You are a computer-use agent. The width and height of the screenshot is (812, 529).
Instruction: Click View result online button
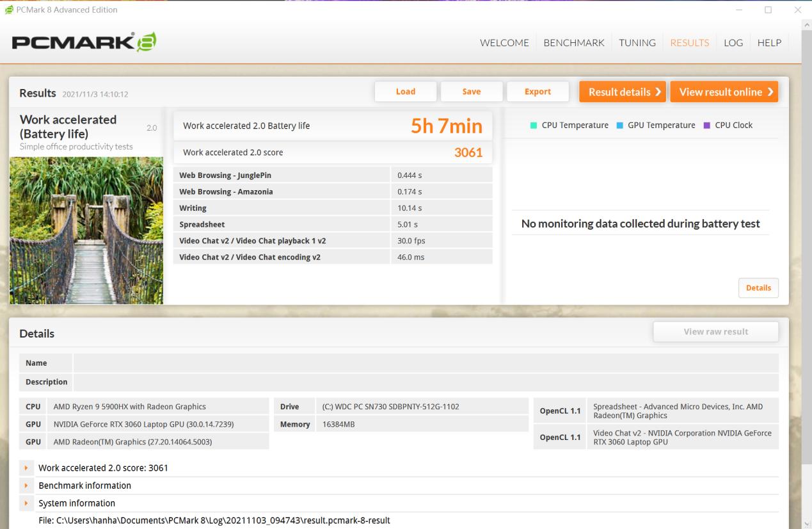[x=724, y=92]
